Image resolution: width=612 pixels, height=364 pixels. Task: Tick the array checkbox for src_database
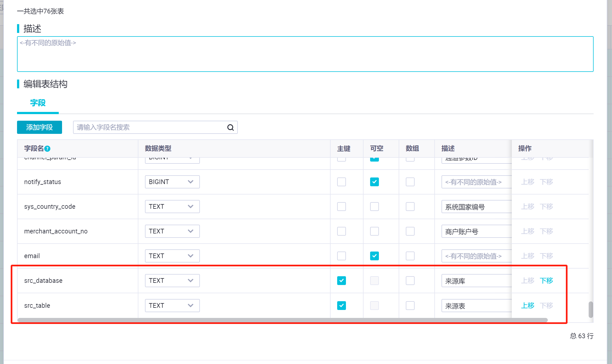coord(410,281)
